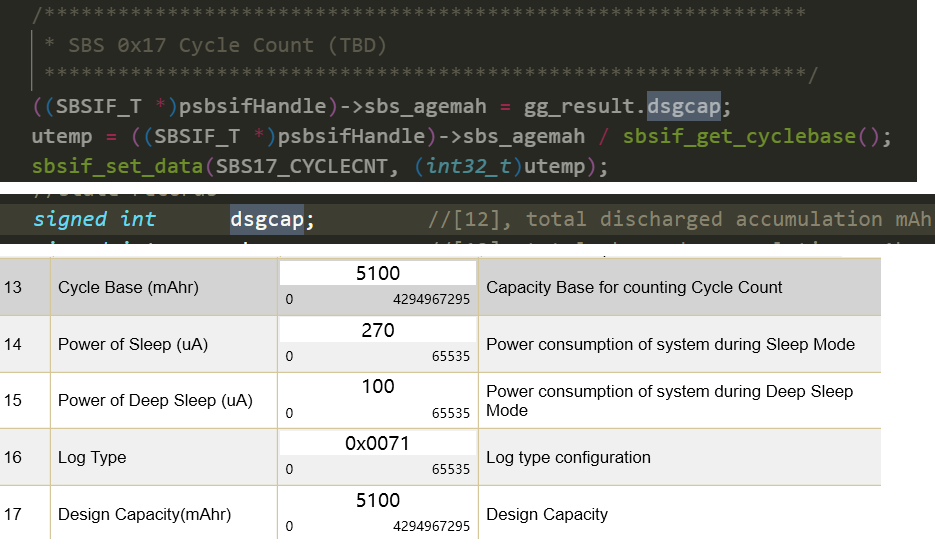Click max value 4294967295 in Cycle Base row

pyautogui.click(x=431, y=299)
